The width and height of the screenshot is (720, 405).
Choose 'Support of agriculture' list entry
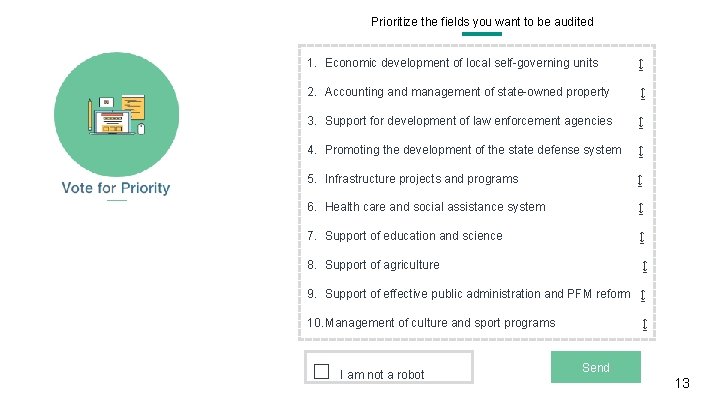[381, 265]
